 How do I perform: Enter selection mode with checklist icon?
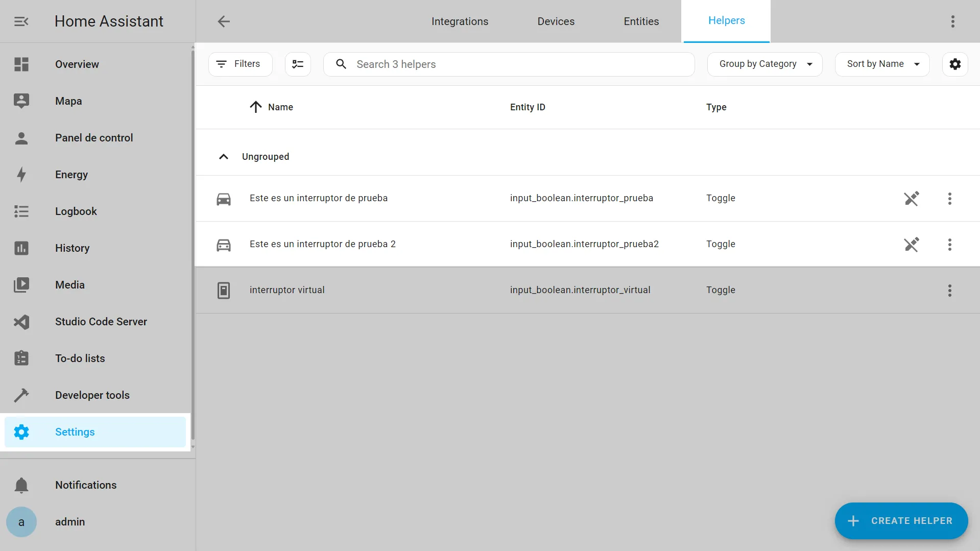click(298, 64)
